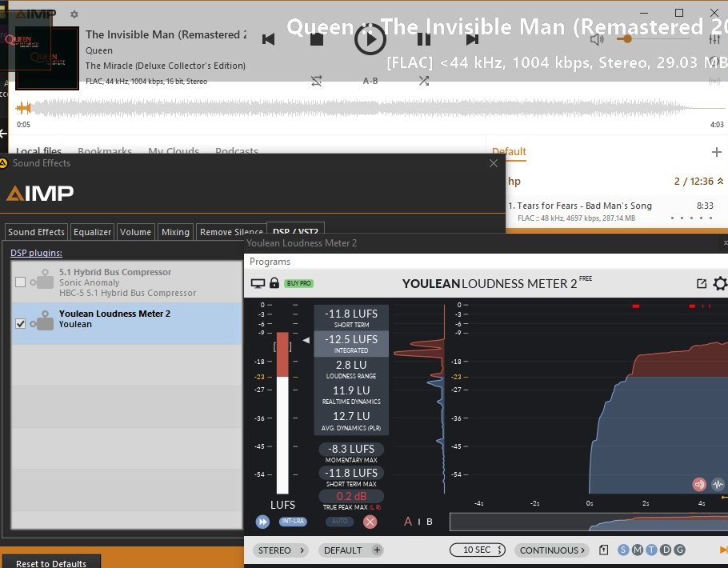Uncheck Youlean Loudness Meter 2 plugin
The width and height of the screenshot is (728, 568).
(21, 324)
